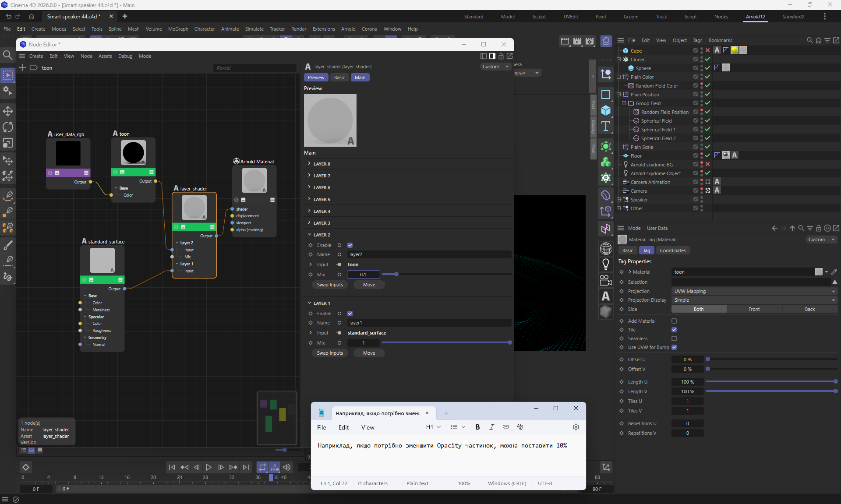Select the Move tool in left toolbar

(x=8, y=111)
